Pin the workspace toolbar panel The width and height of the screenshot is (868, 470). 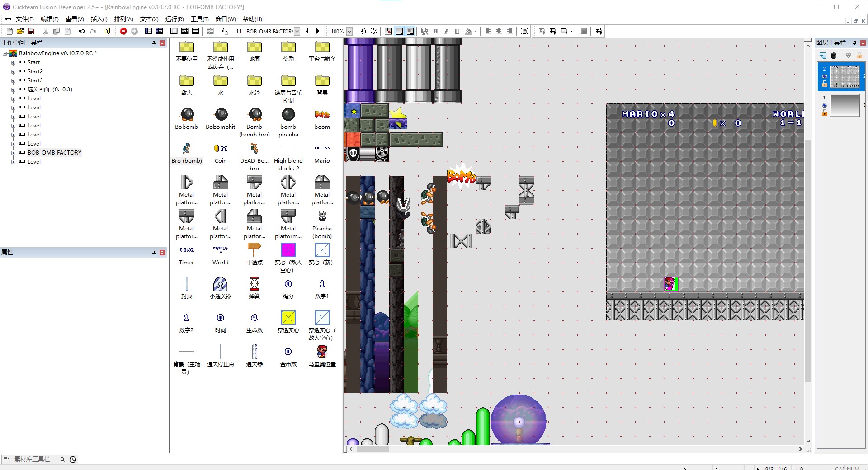click(x=154, y=42)
